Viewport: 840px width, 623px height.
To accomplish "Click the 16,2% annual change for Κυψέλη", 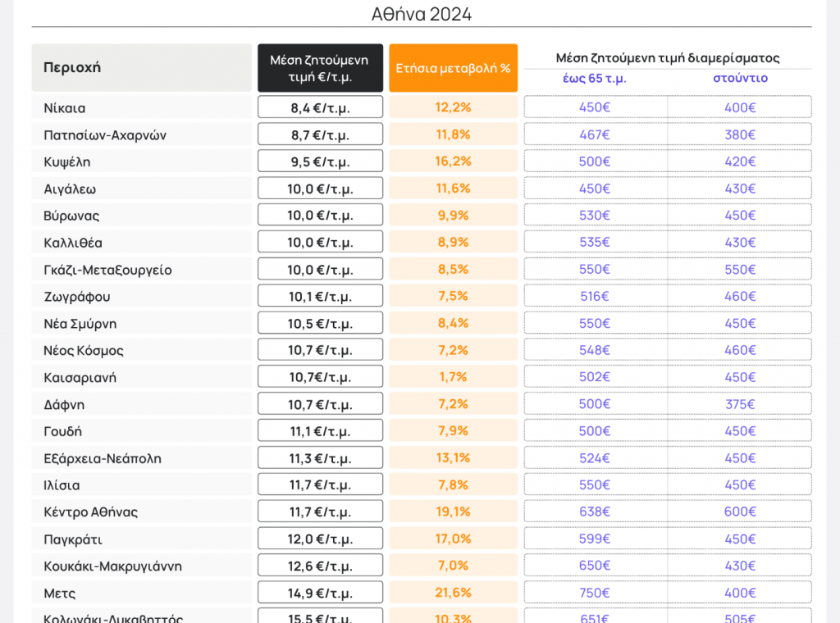I will [453, 161].
